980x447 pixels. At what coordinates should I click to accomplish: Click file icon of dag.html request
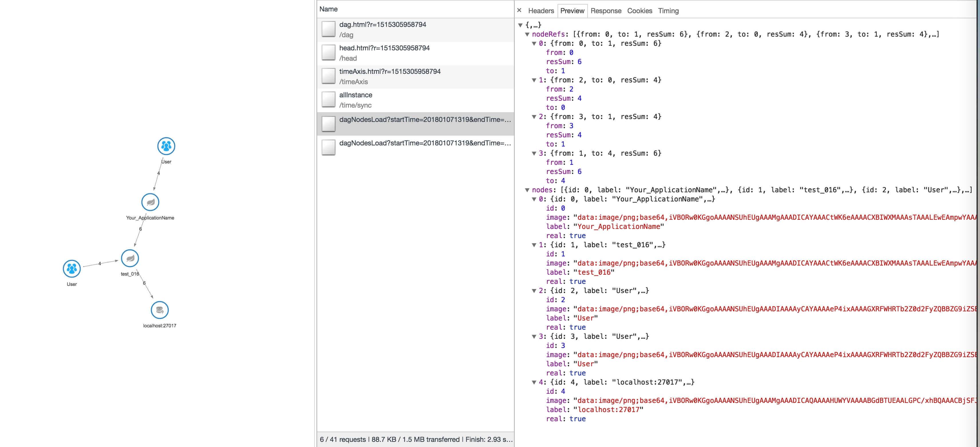click(328, 29)
